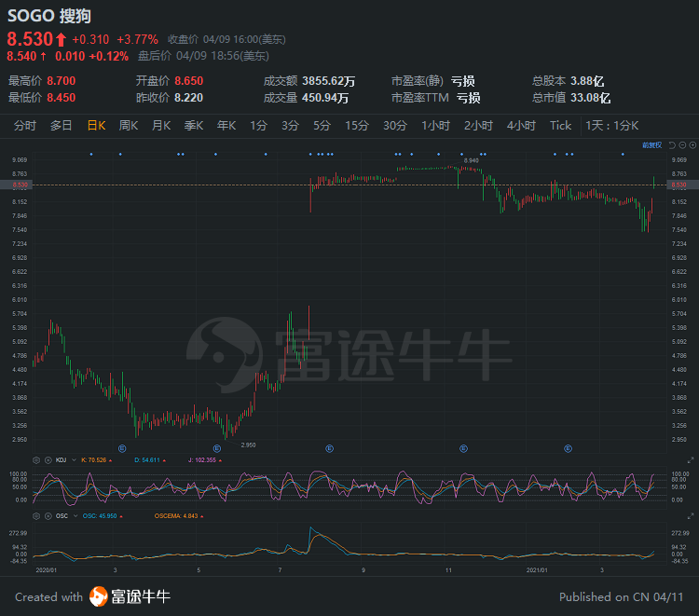
Task: Click the 8.530 closing price headline
Action: [31, 39]
